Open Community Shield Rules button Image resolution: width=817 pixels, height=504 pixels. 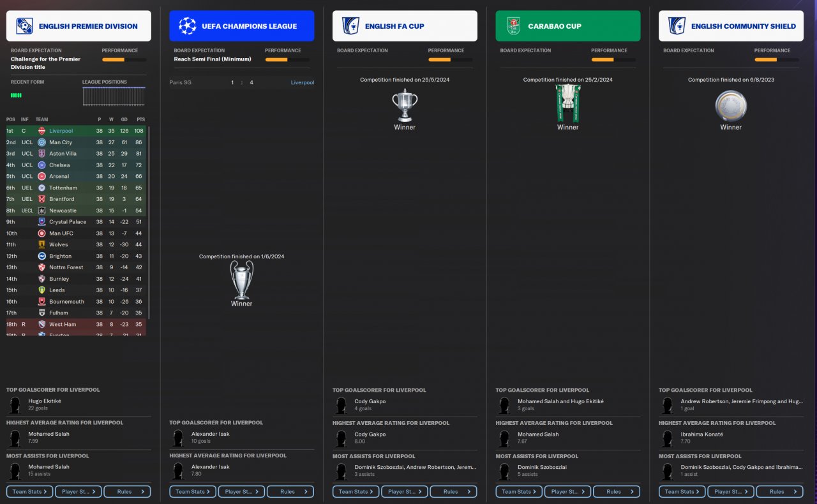pyautogui.click(x=780, y=491)
